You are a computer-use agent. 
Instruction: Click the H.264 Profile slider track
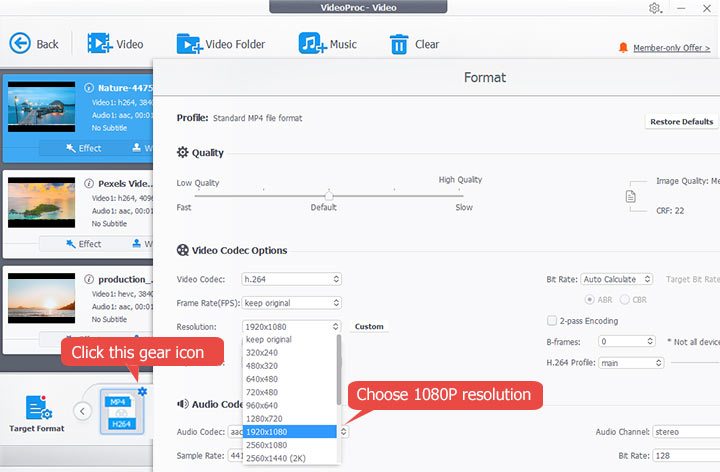tap(695, 363)
